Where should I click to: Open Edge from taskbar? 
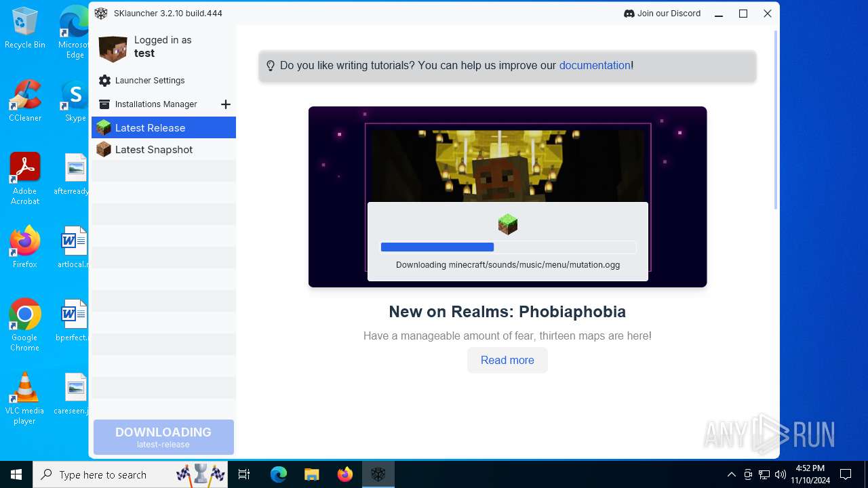[278, 474]
